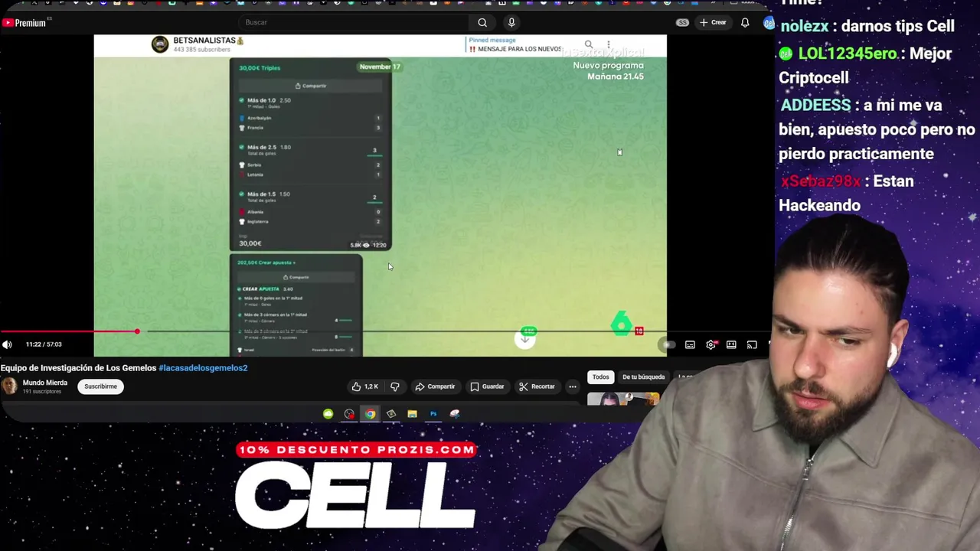Click chat username nolezx

click(805, 26)
